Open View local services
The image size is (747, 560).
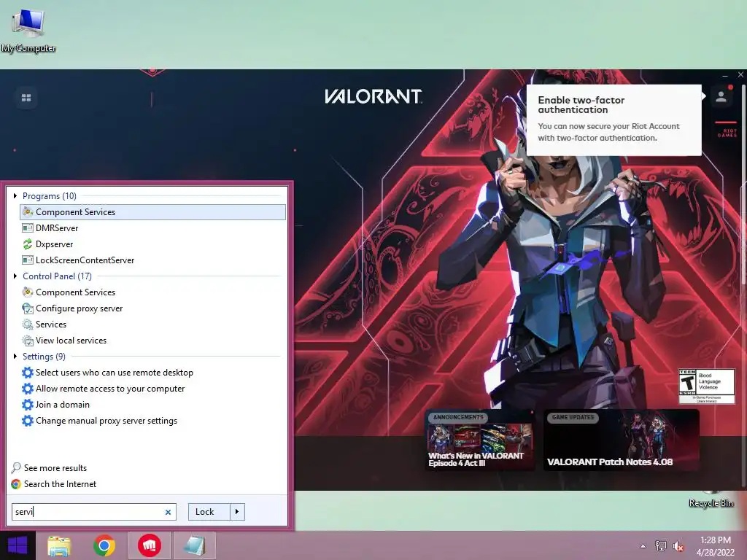pyautogui.click(x=153, y=341)
